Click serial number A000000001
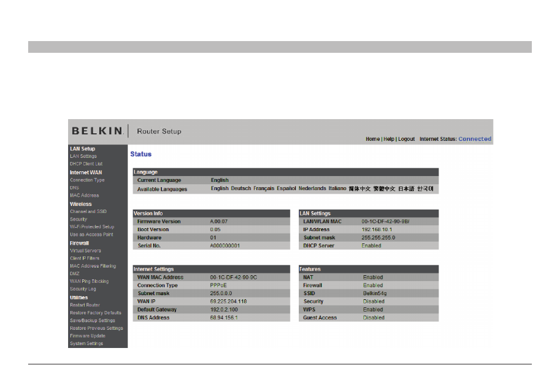The image size is (560, 392). 225,246
